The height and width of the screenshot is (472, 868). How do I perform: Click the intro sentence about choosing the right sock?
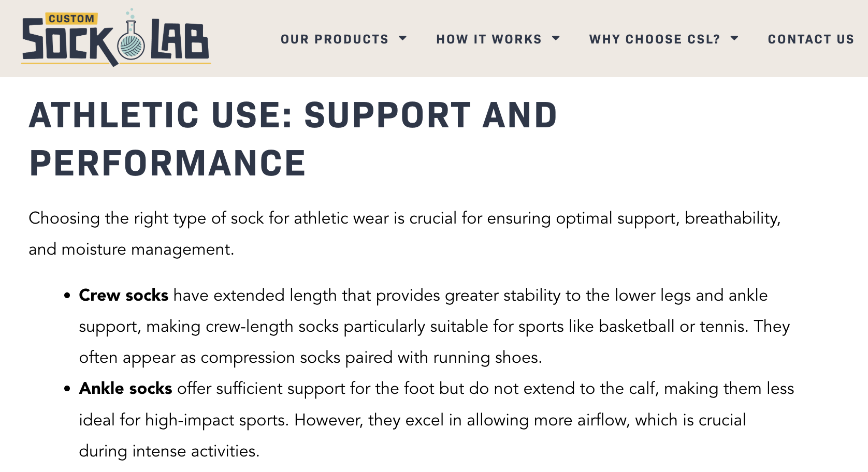point(404,218)
